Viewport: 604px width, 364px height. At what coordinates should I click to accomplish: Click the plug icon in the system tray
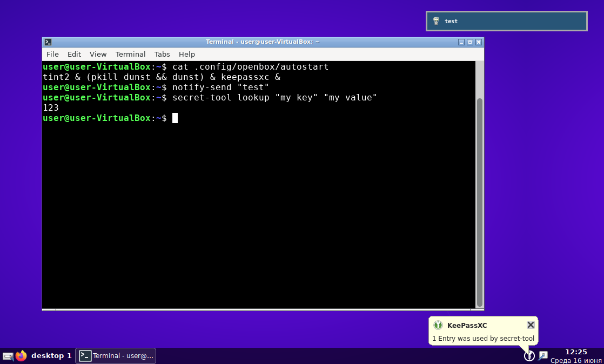(542, 356)
